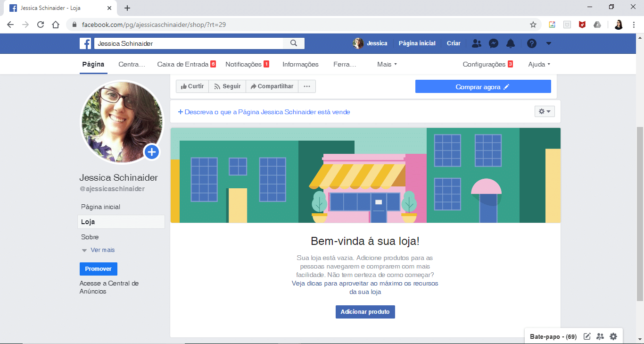Click the search magnifier icon
This screenshot has width=644, height=344.
pos(294,43)
